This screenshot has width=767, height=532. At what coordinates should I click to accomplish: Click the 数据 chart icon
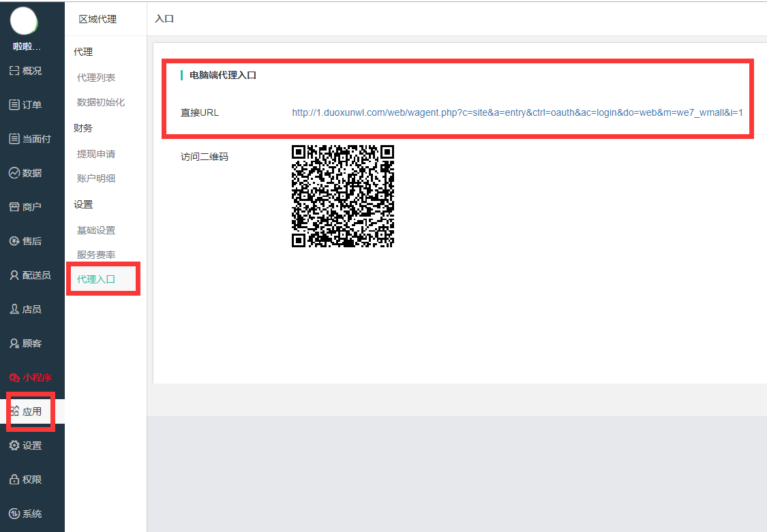[14, 173]
